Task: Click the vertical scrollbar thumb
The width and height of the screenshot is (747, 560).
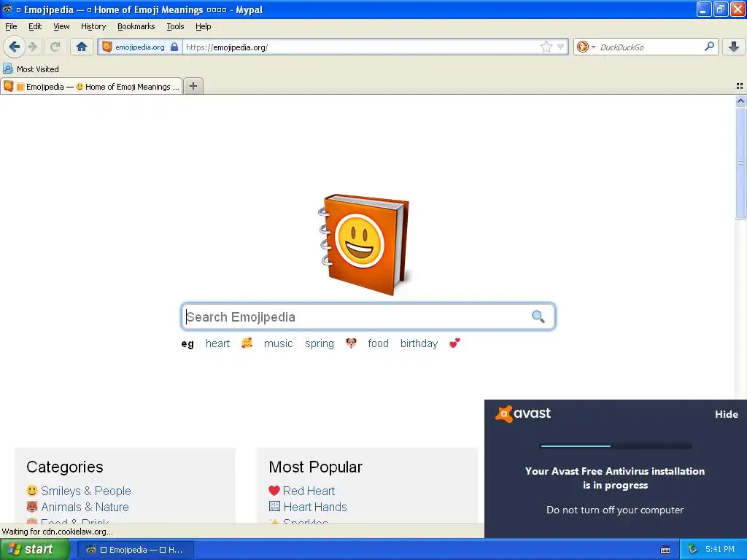Action: tap(740, 163)
